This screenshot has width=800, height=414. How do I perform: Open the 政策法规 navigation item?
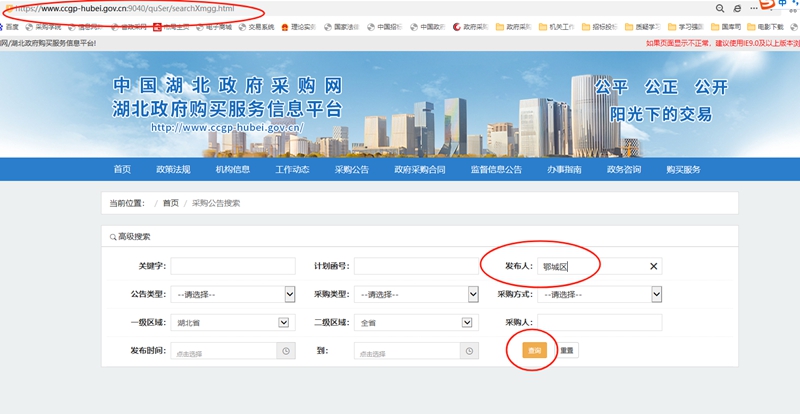click(x=173, y=169)
